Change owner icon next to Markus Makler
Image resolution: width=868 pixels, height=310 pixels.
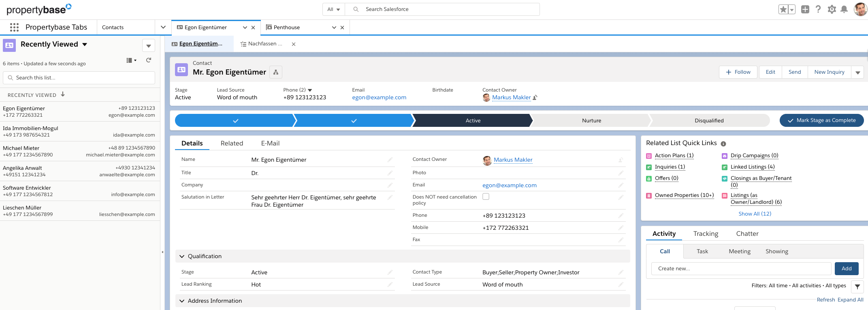[x=535, y=98]
